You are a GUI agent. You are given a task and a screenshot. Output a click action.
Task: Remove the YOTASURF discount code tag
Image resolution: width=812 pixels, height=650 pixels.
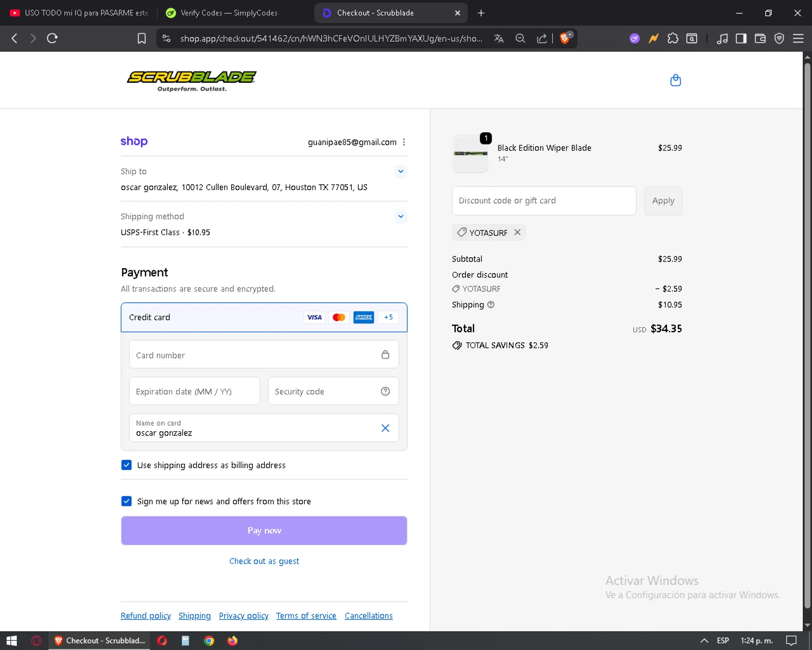(x=518, y=232)
